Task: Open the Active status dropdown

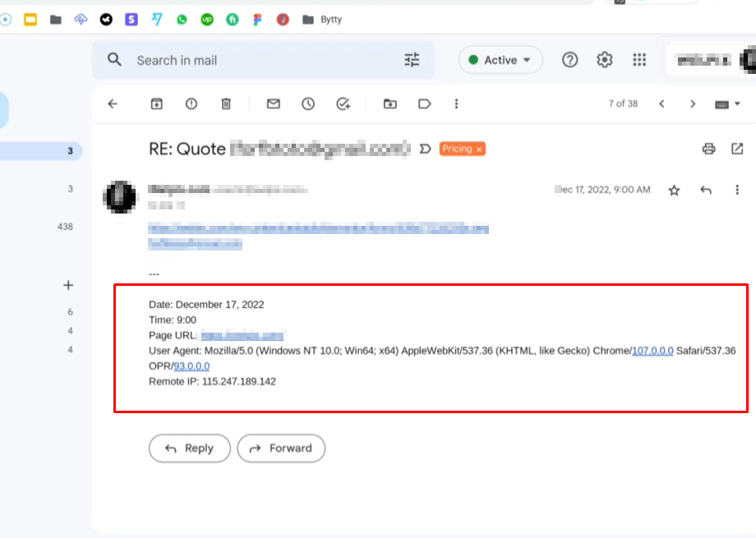Action: [500, 59]
